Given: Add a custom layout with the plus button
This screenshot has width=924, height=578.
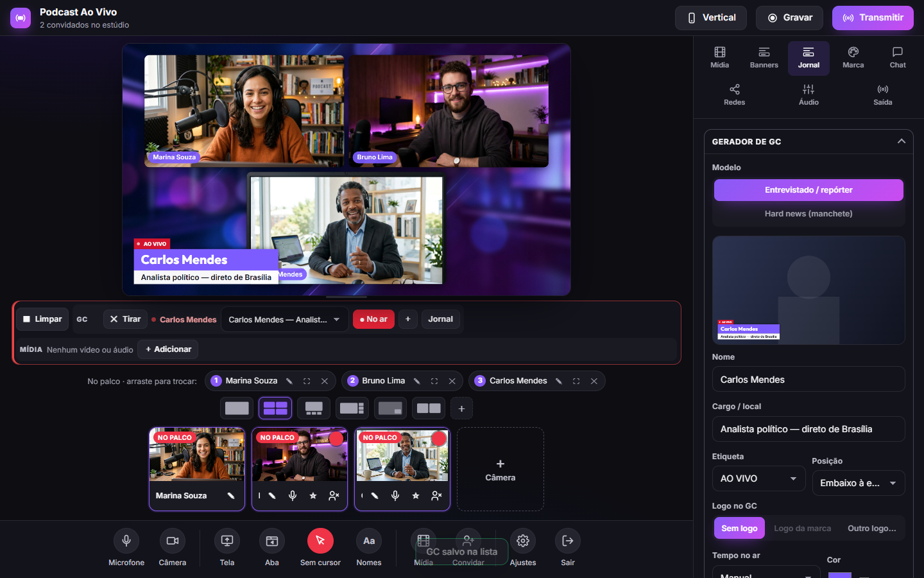Looking at the screenshot, I should (x=461, y=408).
